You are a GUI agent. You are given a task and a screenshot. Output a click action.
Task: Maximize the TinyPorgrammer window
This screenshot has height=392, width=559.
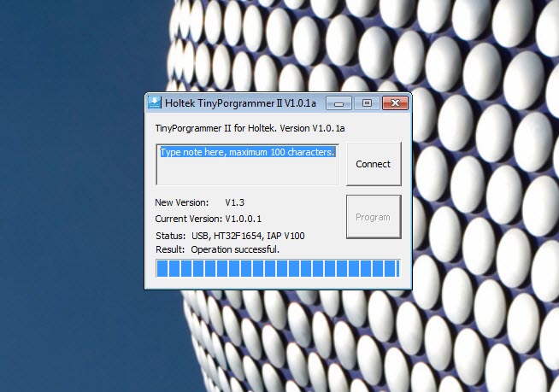(367, 103)
